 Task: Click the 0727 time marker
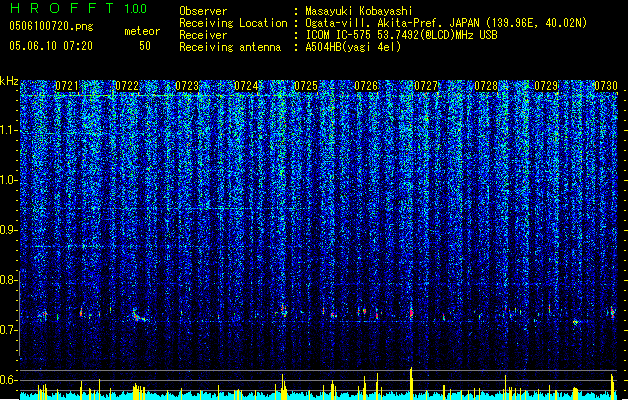[426, 86]
